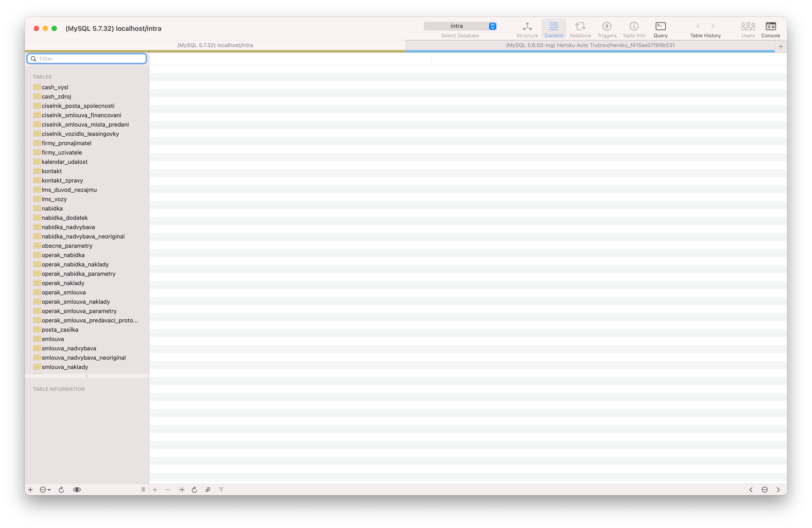Switch to Structure view
The width and height of the screenshot is (812, 528).
pyautogui.click(x=527, y=29)
